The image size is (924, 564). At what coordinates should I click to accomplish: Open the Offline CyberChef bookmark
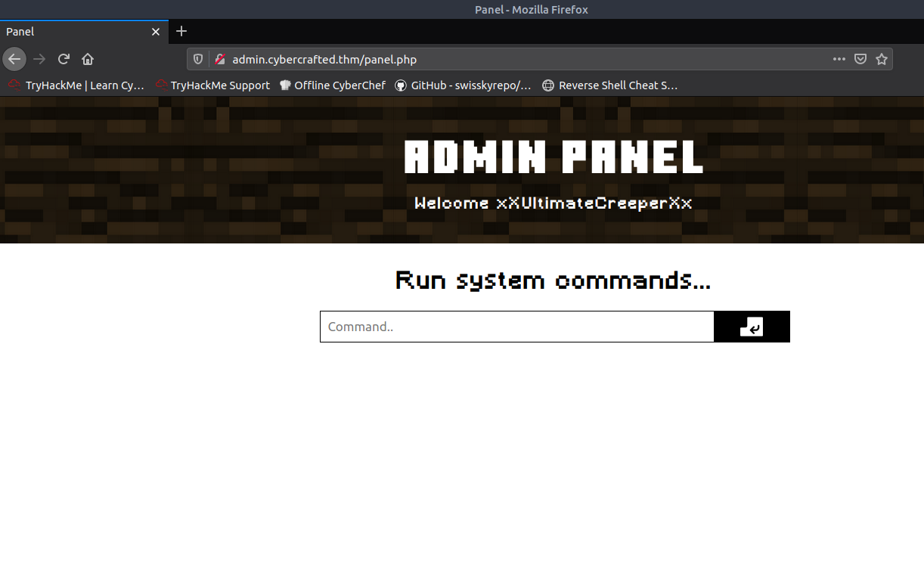click(x=333, y=85)
